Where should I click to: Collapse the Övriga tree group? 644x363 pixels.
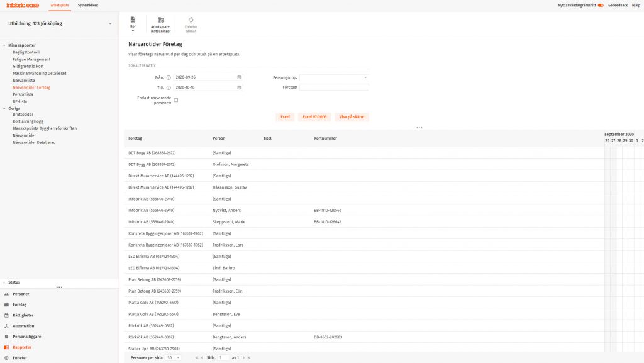pyautogui.click(x=4, y=108)
